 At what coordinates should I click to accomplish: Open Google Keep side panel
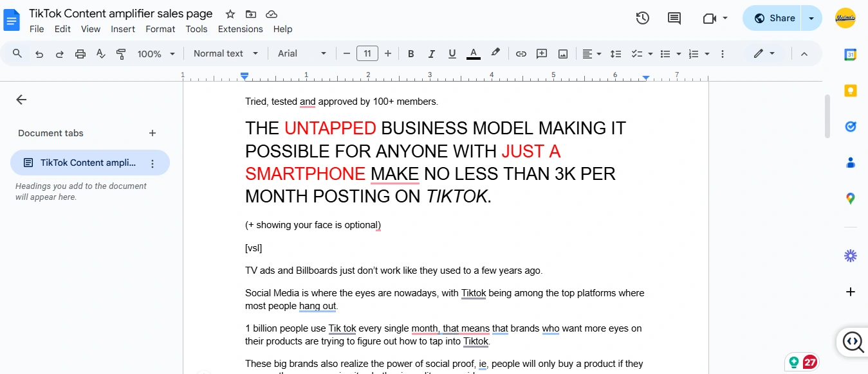851,91
